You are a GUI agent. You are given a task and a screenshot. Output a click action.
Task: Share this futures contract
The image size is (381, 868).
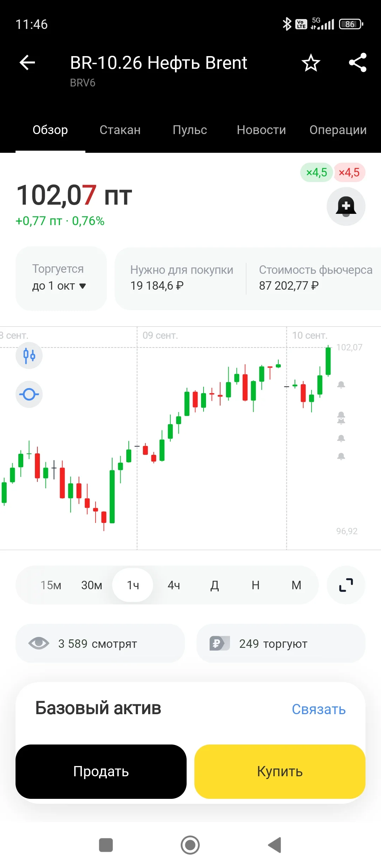pos(358,63)
